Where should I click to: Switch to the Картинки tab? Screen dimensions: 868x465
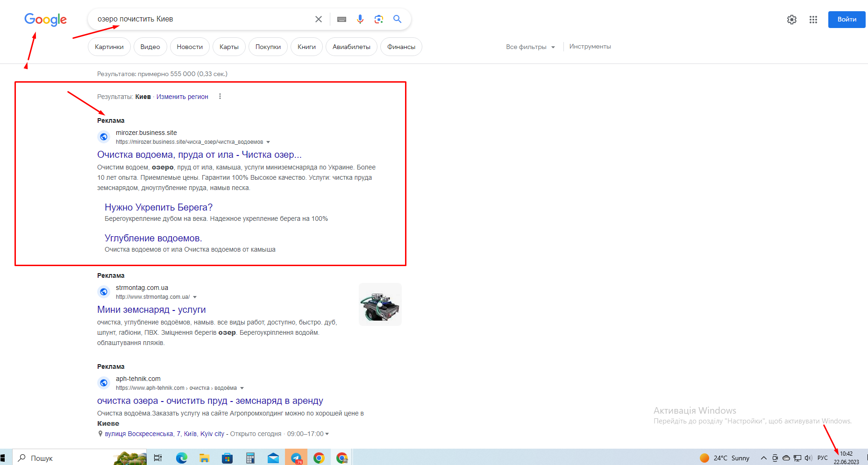point(109,47)
